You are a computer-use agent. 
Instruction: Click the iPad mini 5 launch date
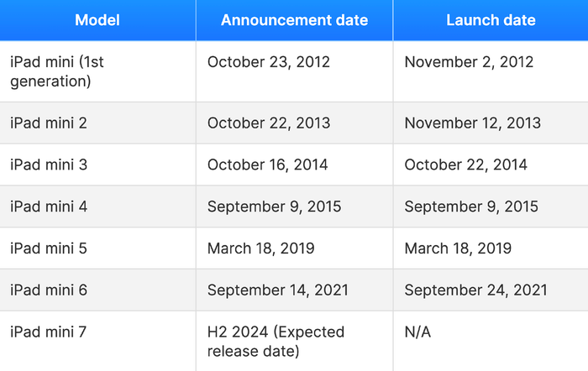click(x=458, y=248)
